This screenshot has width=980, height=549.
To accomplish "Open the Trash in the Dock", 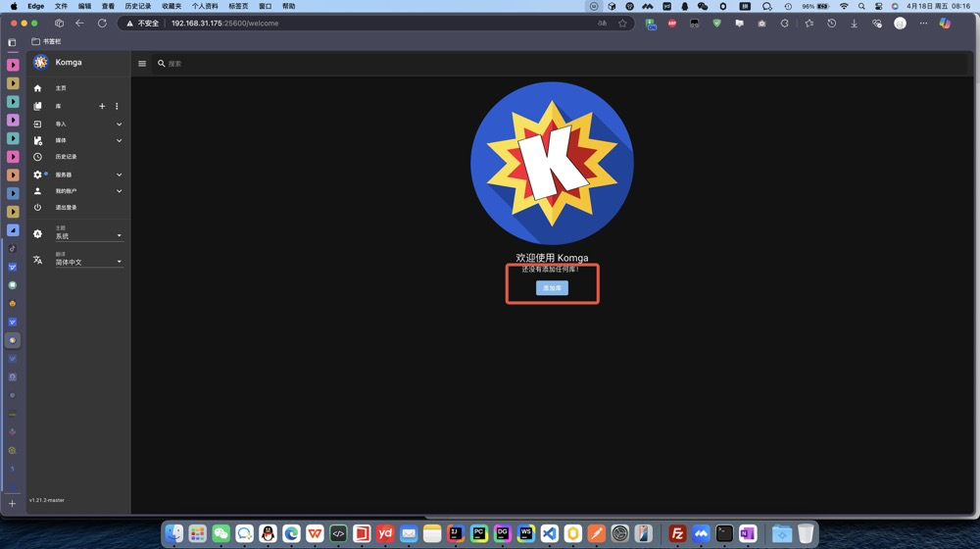I will point(806,533).
